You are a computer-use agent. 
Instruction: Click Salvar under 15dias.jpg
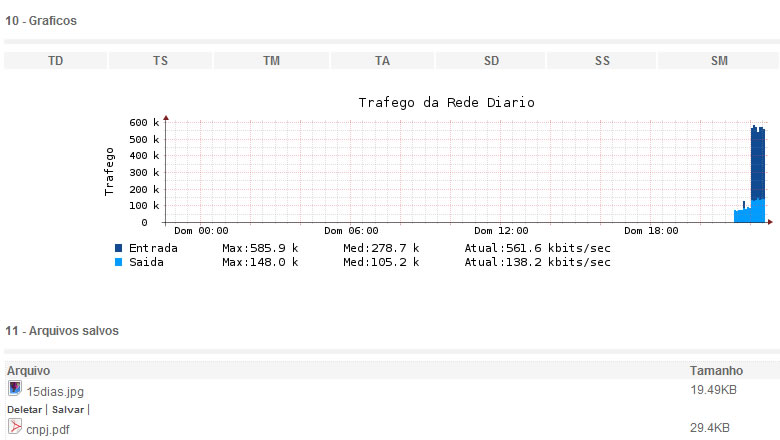point(67,410)
